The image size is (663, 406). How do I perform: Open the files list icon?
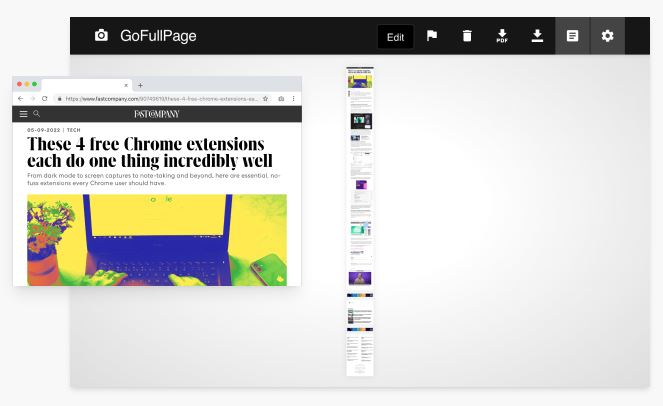click(x=572, y=36)
